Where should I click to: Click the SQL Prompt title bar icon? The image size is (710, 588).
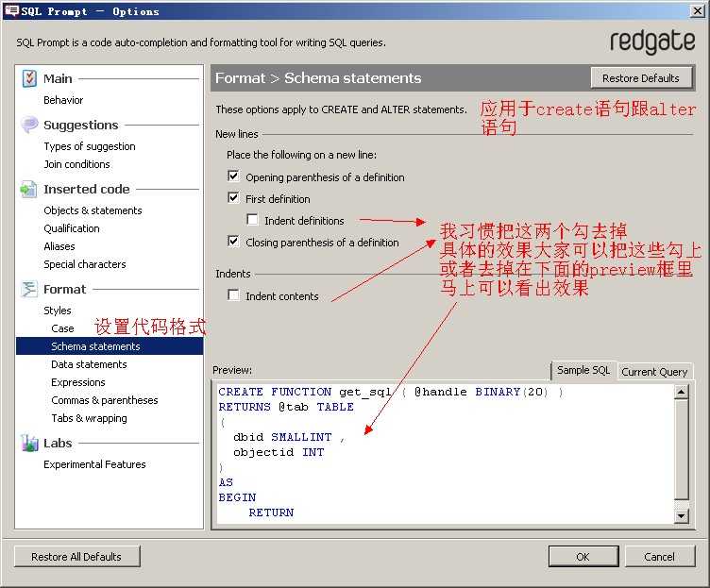11,11
